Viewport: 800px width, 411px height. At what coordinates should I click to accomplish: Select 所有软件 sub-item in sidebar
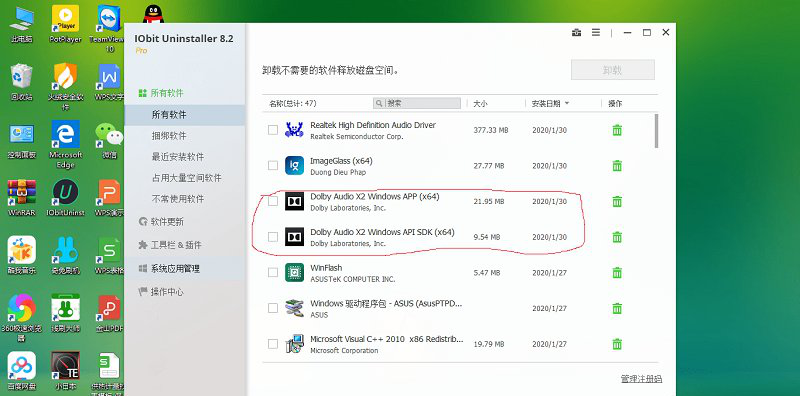coord(185,115)
